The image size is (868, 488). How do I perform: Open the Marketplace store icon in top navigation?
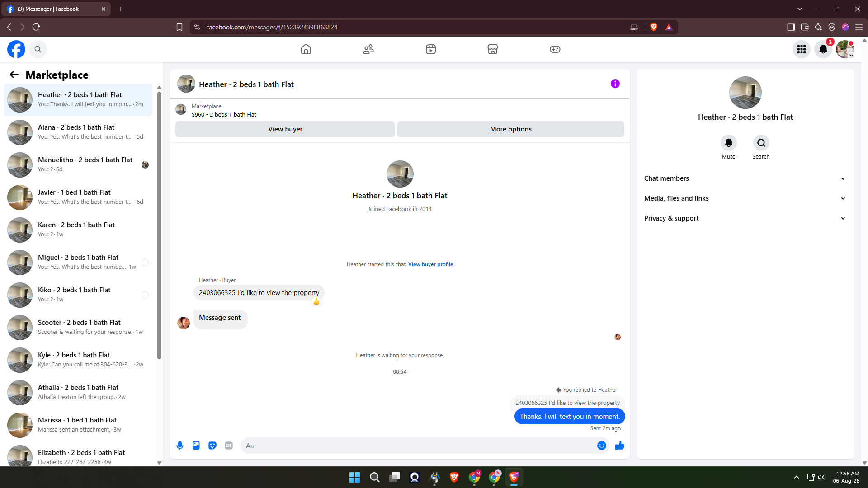coord(493,49)
